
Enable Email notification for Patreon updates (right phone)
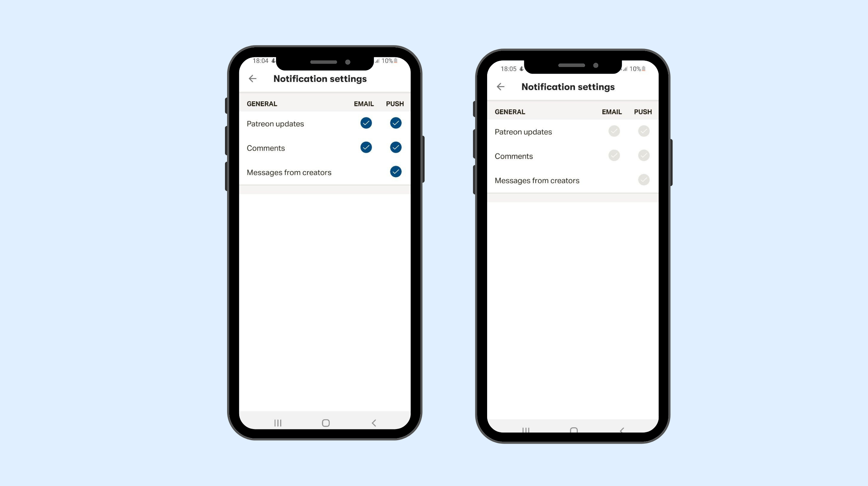[614, 131]
